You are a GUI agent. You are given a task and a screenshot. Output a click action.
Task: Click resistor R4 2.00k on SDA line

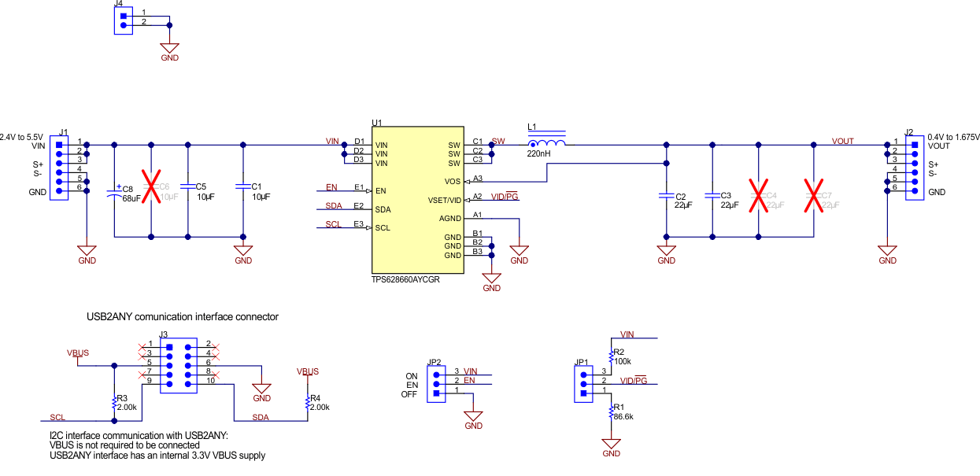coord(307,401)
